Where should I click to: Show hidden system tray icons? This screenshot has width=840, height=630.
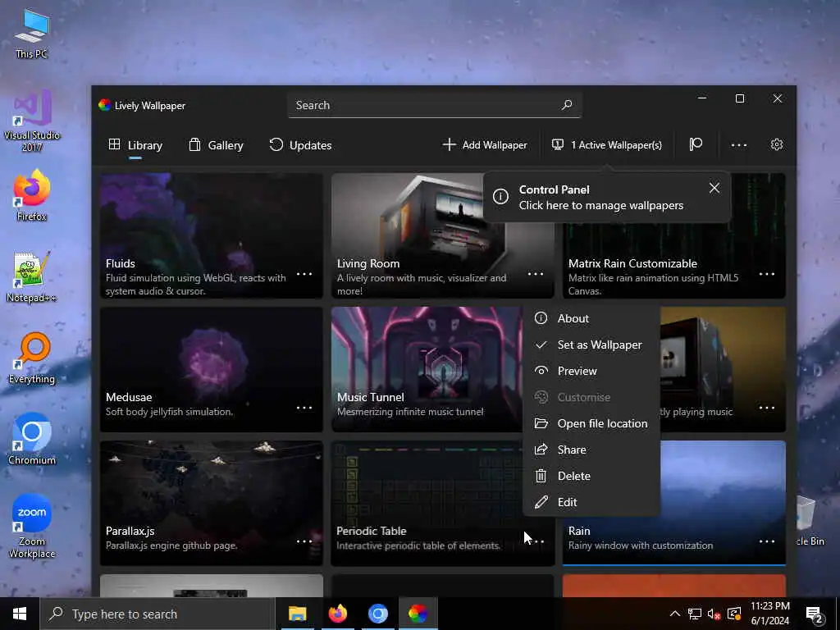click(675, 614)
